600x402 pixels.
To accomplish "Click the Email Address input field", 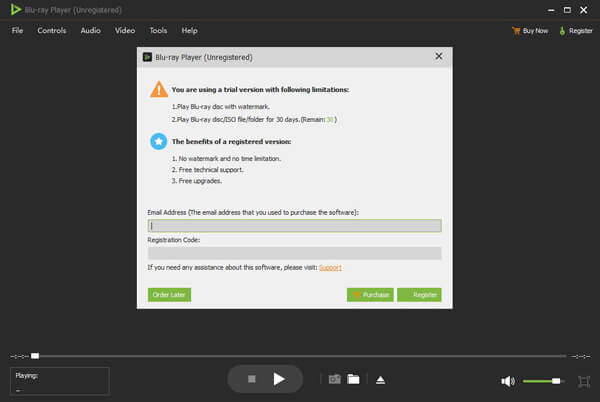I will coord(295,226).
